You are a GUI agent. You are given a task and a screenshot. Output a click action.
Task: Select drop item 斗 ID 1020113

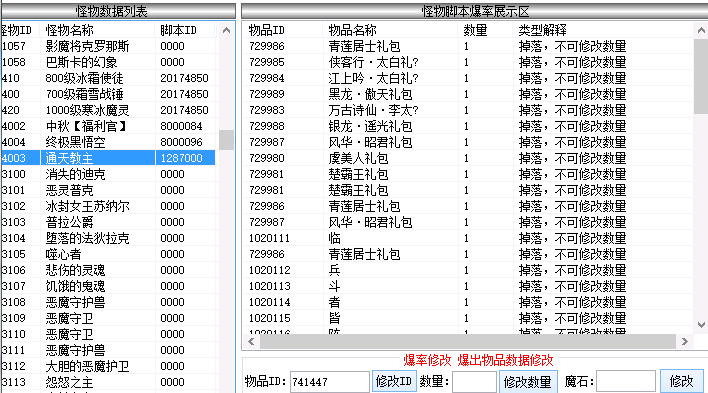(468, 286)
